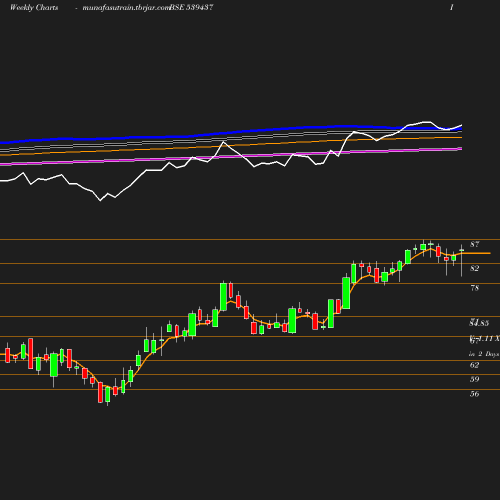Click the price label '59'
500x500 pixels.
click(475, 379)
